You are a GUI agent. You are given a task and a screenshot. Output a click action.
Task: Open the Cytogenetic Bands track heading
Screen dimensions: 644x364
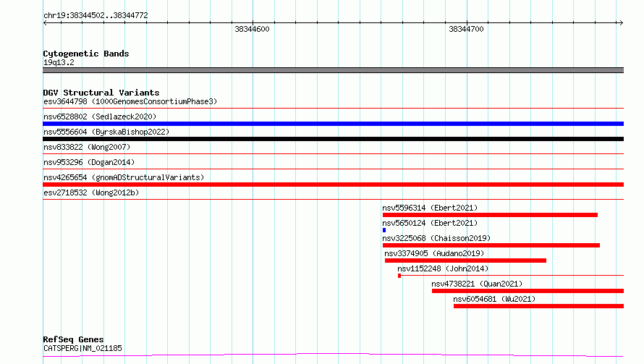click(x=86, y=54)
